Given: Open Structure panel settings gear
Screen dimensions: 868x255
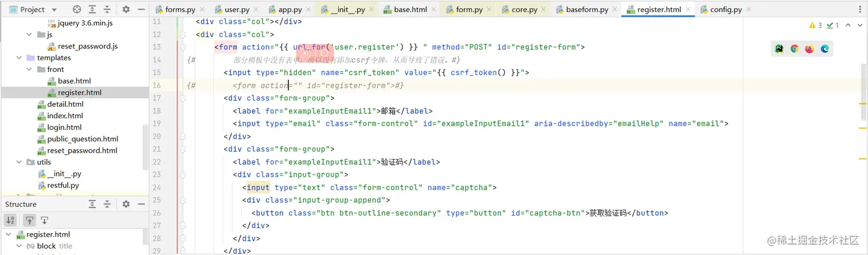Looking at the screenshot, I should [126, 204].
